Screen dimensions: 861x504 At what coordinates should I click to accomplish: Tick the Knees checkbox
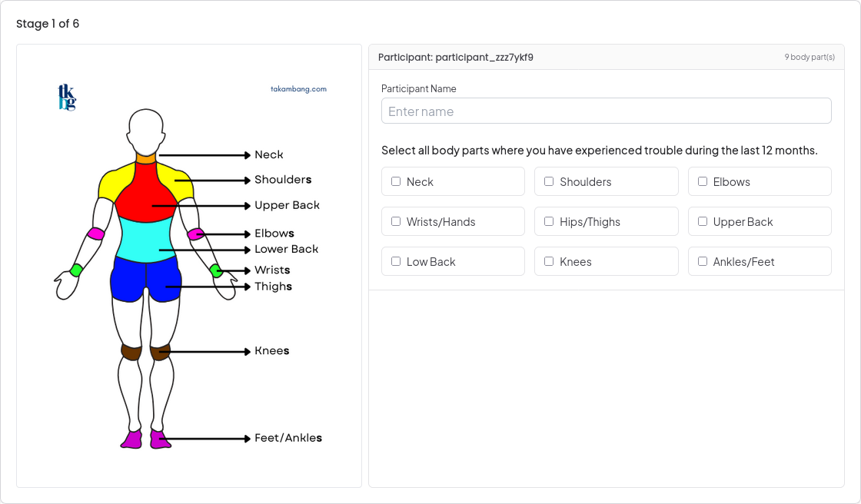click(x=549, y=261)
